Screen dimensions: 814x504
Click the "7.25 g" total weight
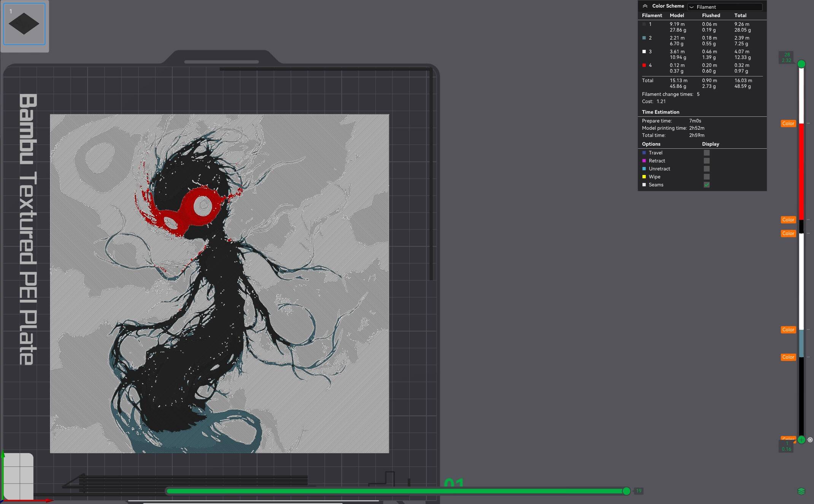741,44
